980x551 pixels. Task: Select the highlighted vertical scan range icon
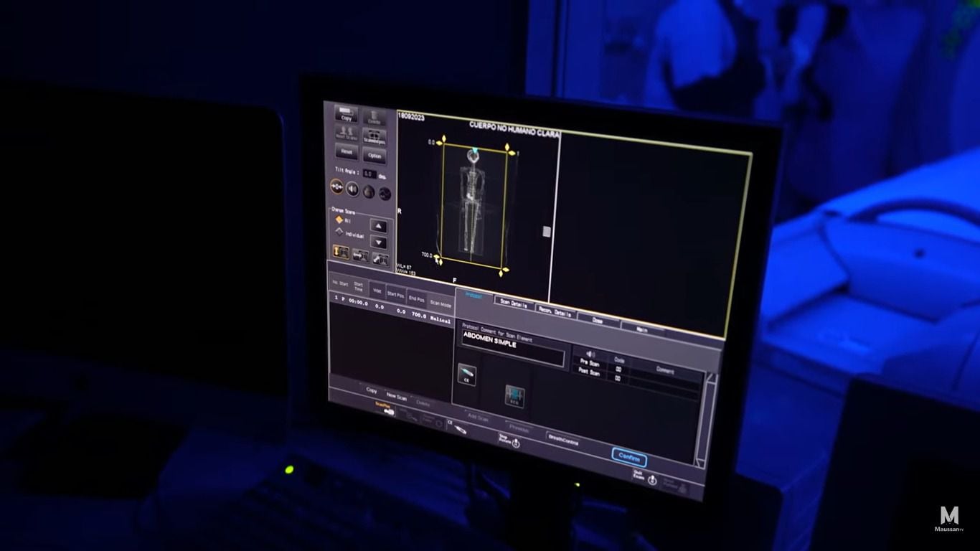341,253
